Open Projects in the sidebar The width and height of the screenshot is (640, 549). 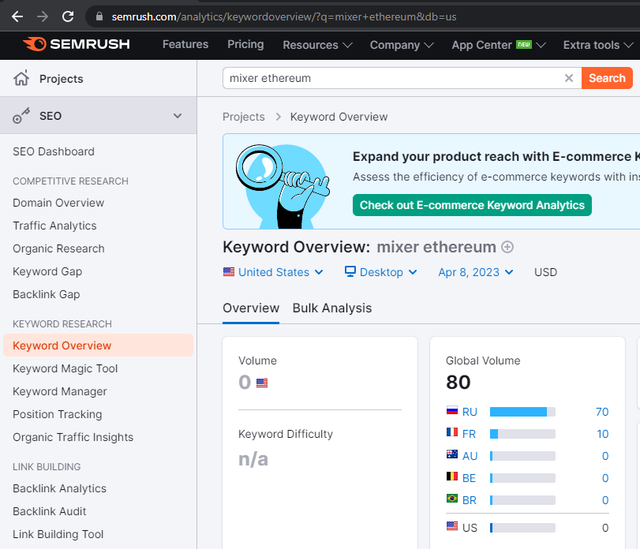61,79
